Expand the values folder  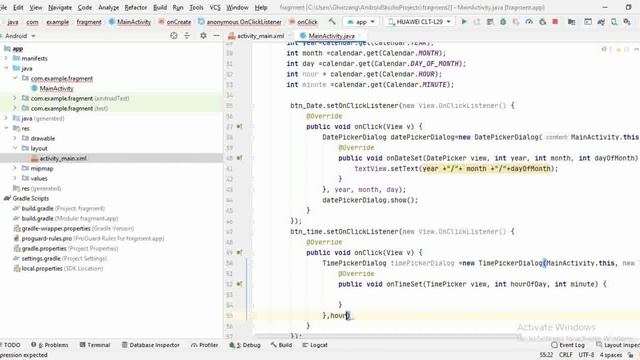pos(15,178)
